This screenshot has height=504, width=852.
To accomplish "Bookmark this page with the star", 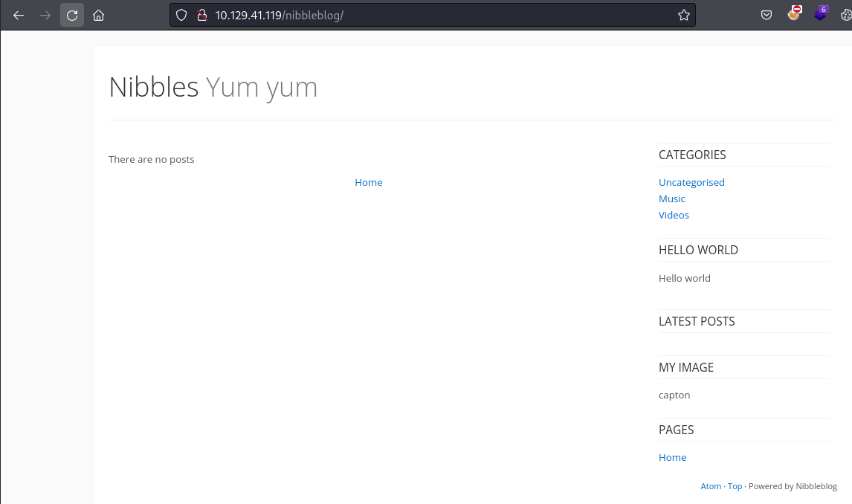I will coord(683,15).
